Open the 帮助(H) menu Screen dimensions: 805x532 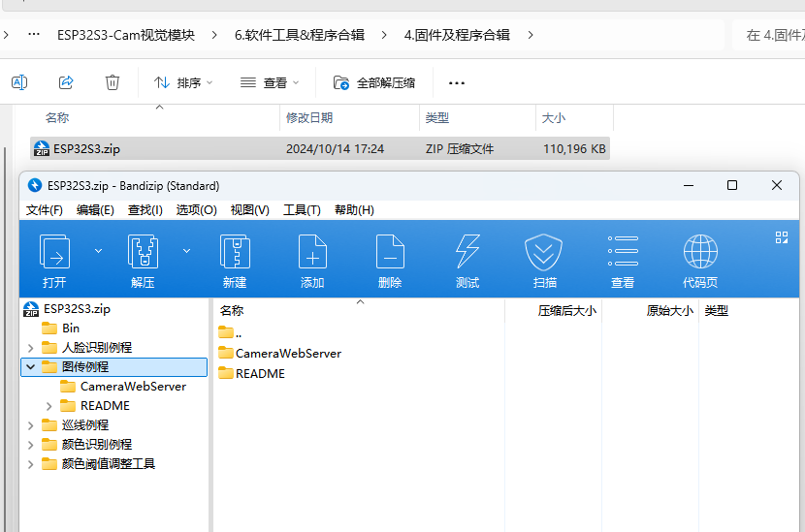click(354, 210)
